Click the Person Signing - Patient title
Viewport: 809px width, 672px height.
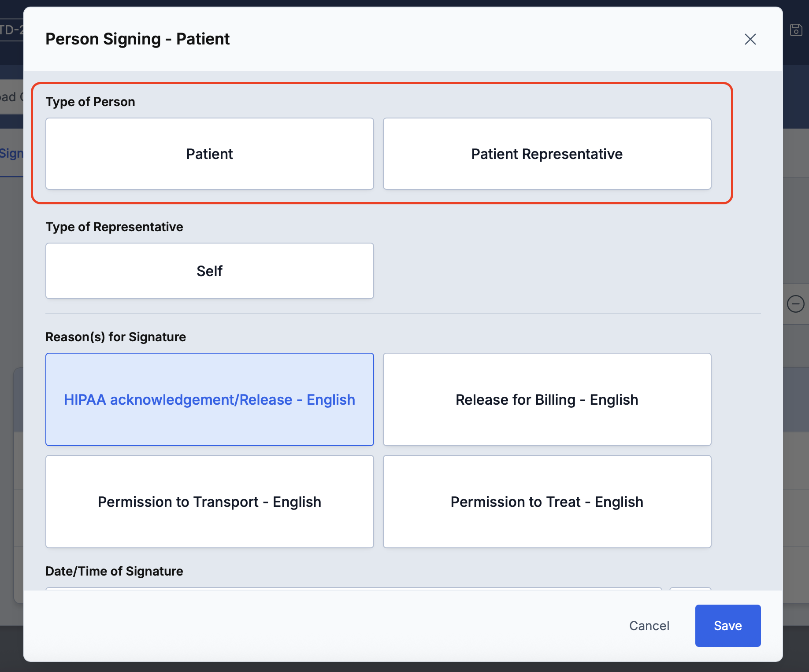(137, 39)
